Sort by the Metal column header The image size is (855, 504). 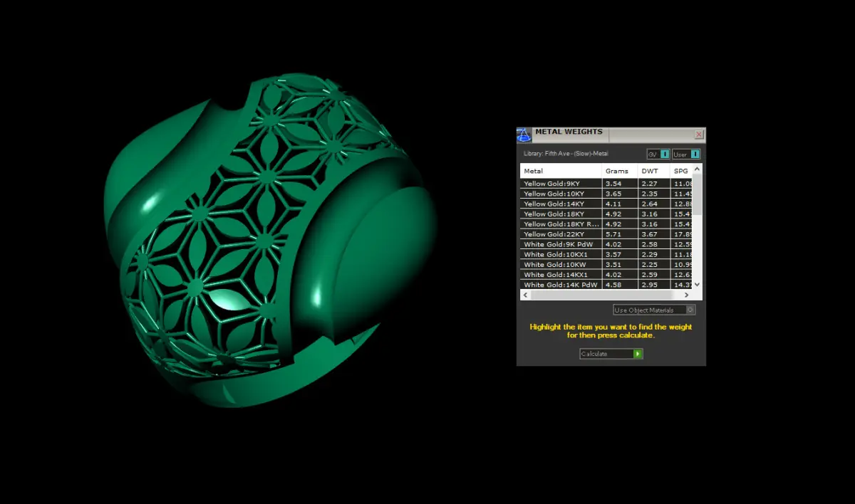coord(561,171)
